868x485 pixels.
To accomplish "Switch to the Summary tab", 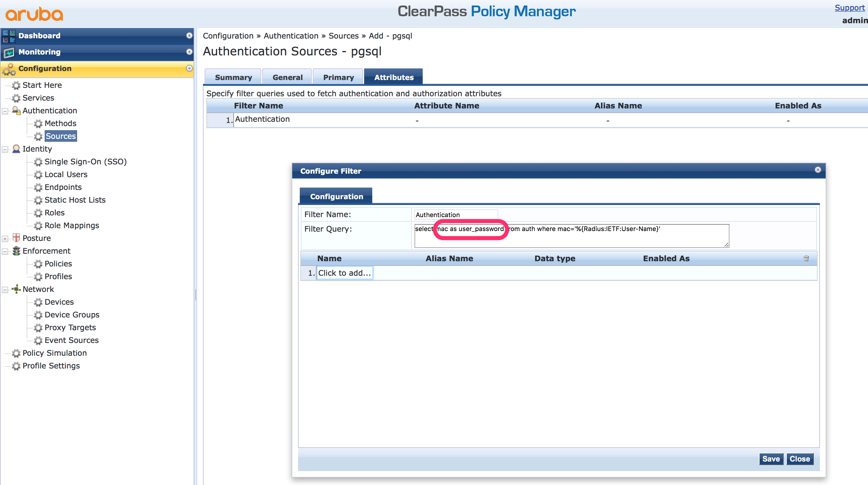I will pos(233,77).
